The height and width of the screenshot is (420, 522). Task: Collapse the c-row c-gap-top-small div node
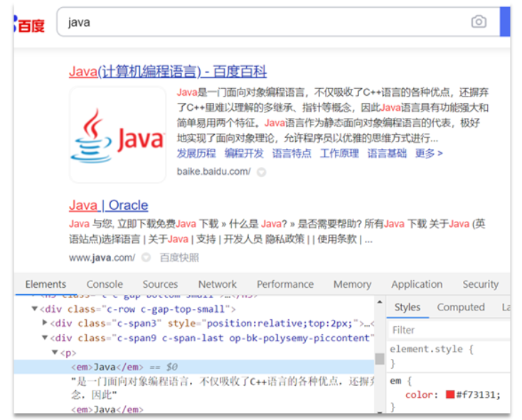coord(35,309)
